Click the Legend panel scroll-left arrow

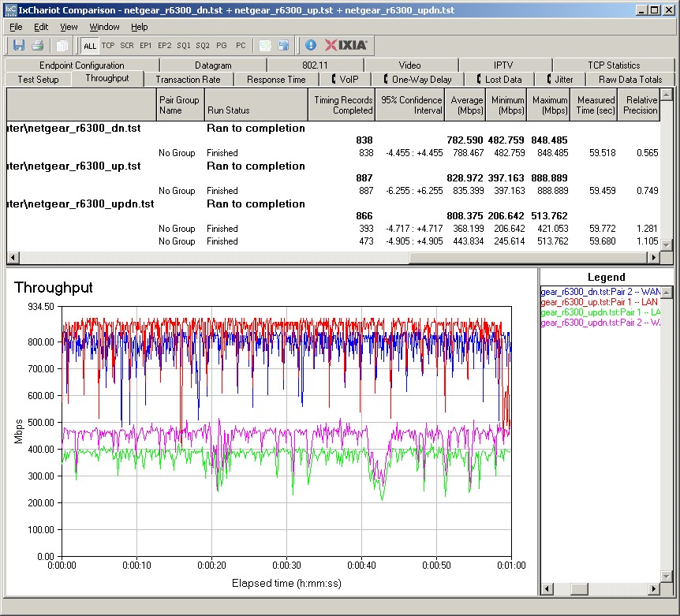click(547, 588)
